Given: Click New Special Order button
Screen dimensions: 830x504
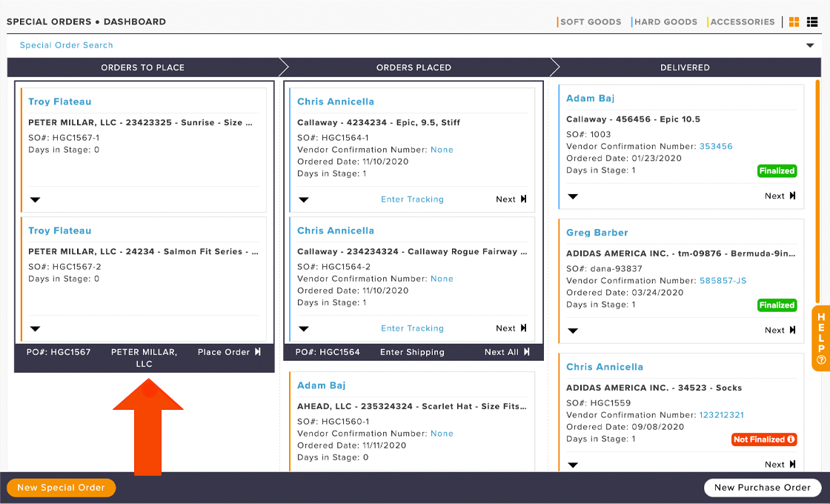Looking at the screenshot, I should 61,488.
